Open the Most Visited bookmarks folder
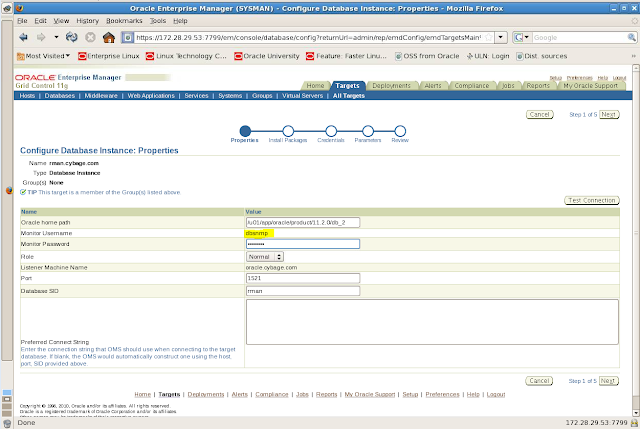640x429 pixels. click(x=43, y=56)
